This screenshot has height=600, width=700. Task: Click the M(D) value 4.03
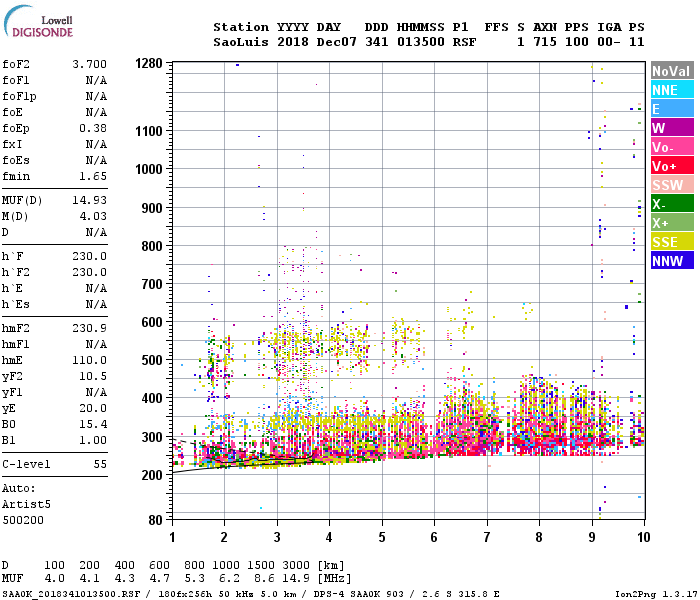pyautogui.click(x=93, y=217)
